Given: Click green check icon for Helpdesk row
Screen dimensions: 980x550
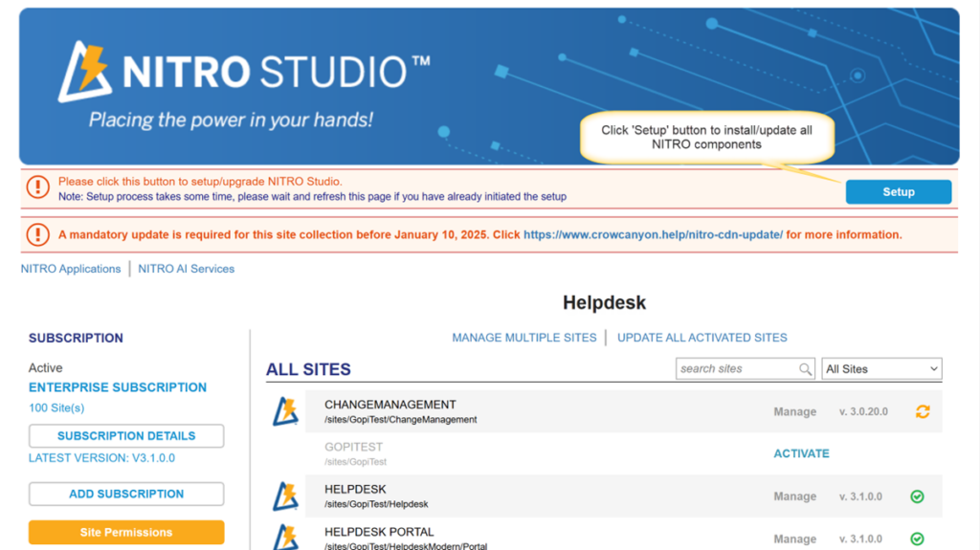Looking at the screenshot, I should coord(917,496).
